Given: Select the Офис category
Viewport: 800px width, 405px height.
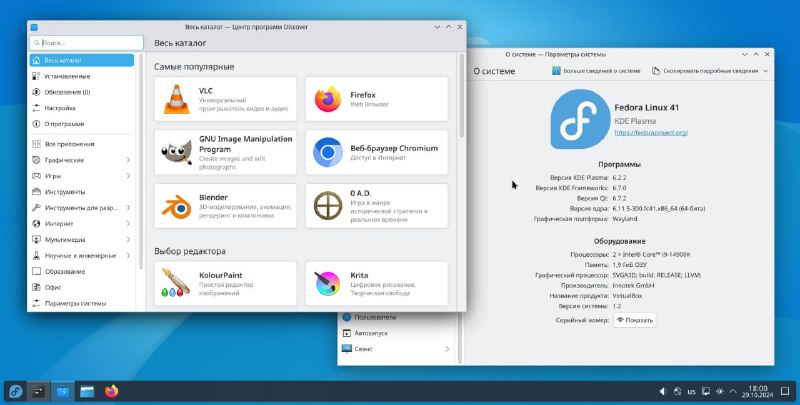Looking at the screenshot, I should click(82, 287).
